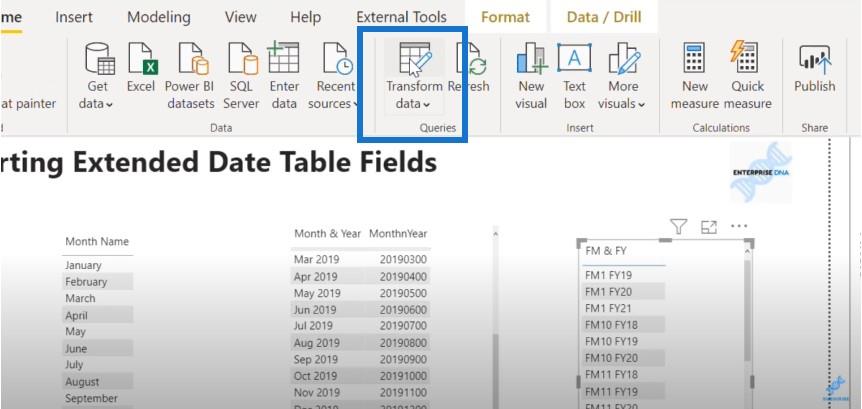Viewport: 862px width, 409px height.
Task: Create a New measure
Action: (695, 76)
